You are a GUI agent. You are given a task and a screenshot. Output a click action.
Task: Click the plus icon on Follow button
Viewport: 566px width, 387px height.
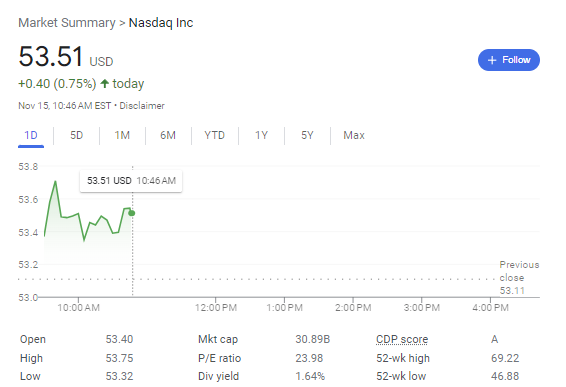click(492, 60)
